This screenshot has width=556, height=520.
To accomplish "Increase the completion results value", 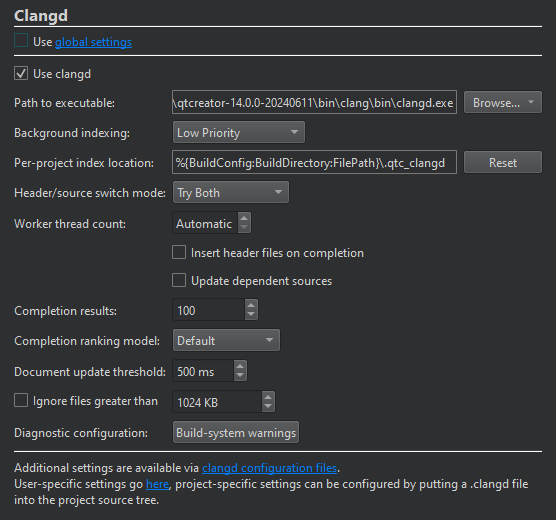I will click(251, 305).
